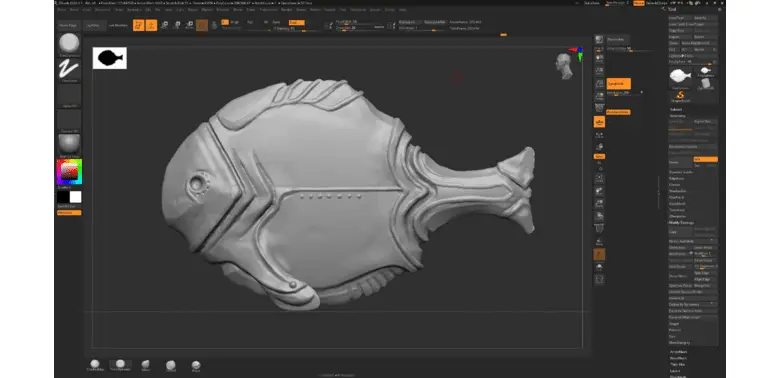780x378 pixels.
Task: Open the Help menu in menu bar
Action: (x=403, y=9)
